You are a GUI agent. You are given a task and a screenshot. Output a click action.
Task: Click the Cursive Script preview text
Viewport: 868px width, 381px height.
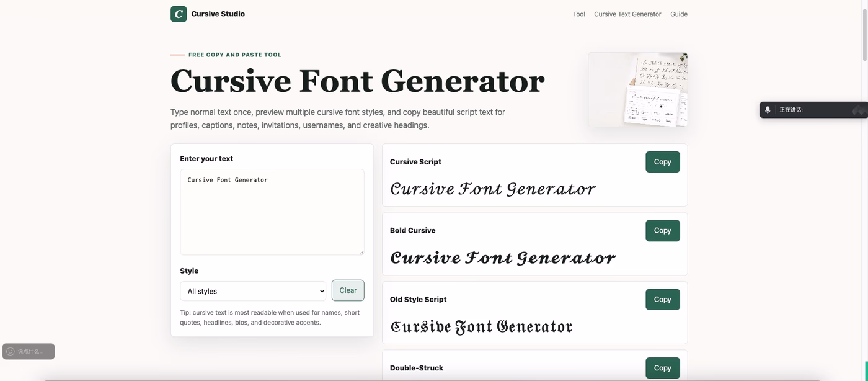(x=493, y=189)
